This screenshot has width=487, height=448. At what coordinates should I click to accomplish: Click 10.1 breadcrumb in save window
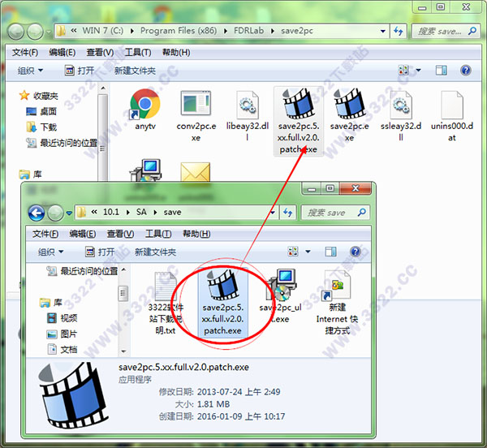tap(111, 212)
